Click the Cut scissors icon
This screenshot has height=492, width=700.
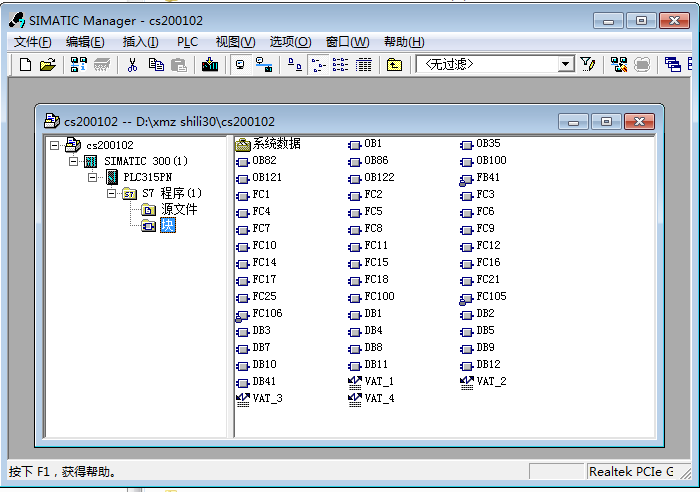132,65
